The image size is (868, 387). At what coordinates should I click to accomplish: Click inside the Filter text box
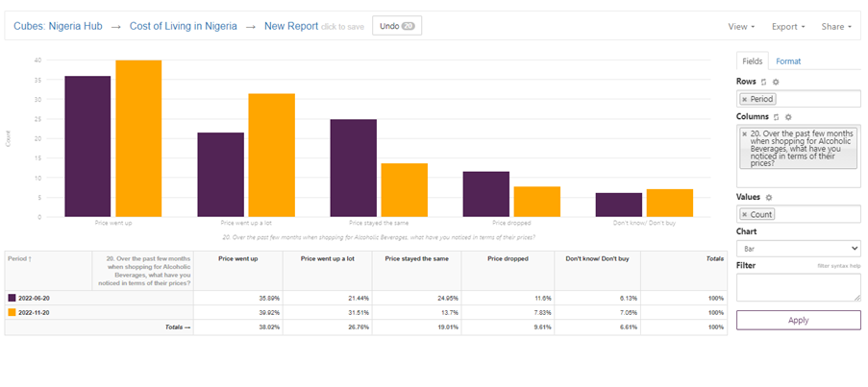[x=798, y=287]
